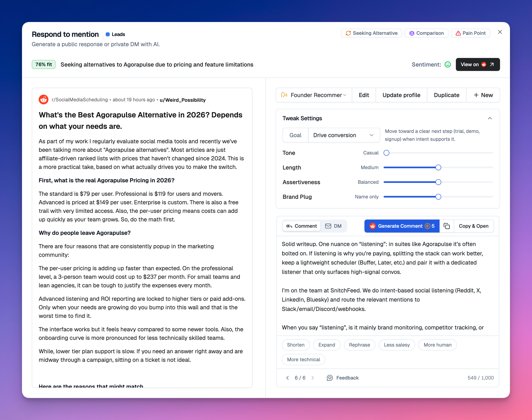Go to the next generated version
Image resolution: width=532 pixels, height=420 pixels.
click(313, 378)
